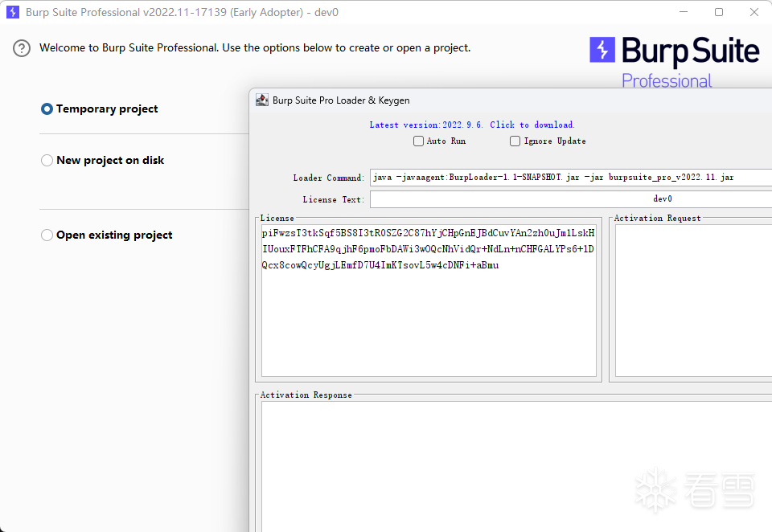
Task: Click the license key line starting with piFwzs
Action: [429, 233]
